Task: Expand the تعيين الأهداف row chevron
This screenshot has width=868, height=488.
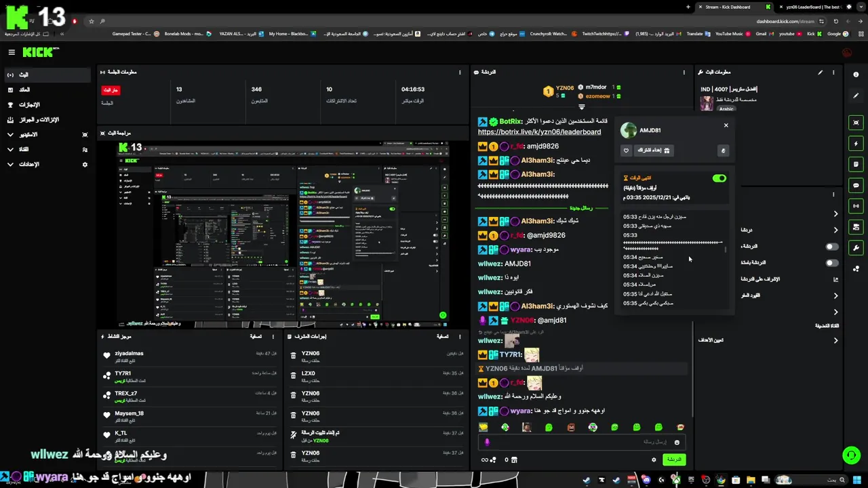Action: 835,340
